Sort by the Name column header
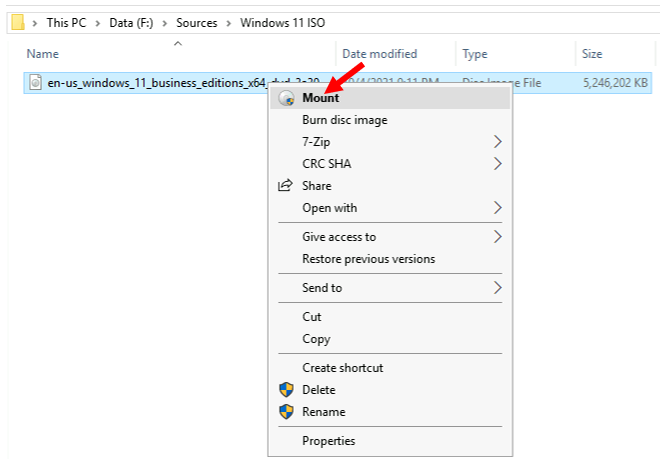 click(42, 54)
